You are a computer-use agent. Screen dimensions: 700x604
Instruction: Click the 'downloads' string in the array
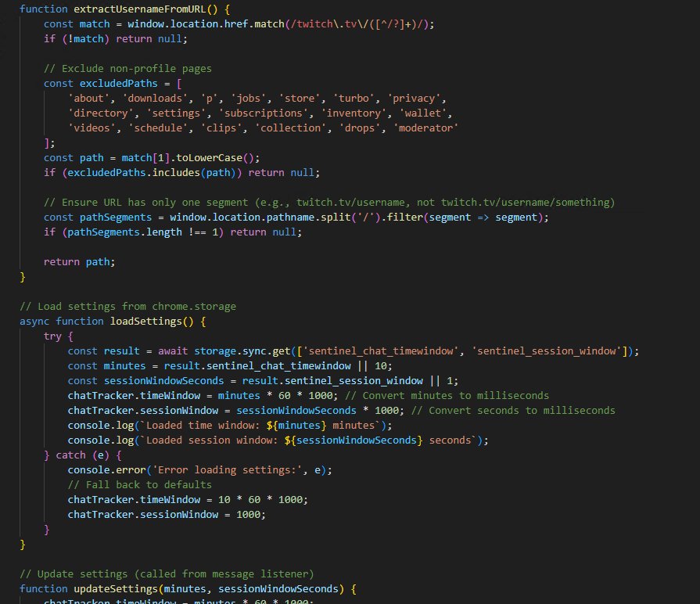[x=155, y=99]
